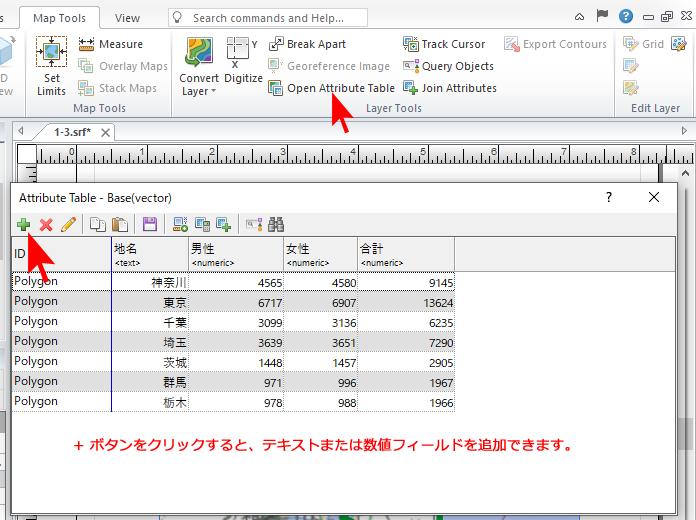Click in Search commands and Help field
Viewport: 696px width, 520px height.
click(x=270, y=18)
